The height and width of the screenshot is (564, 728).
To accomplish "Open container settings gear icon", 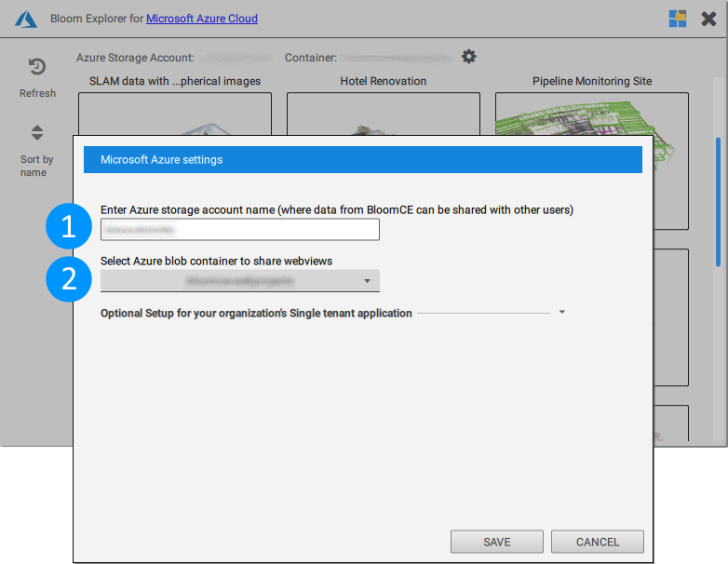I will click(468, 57).
